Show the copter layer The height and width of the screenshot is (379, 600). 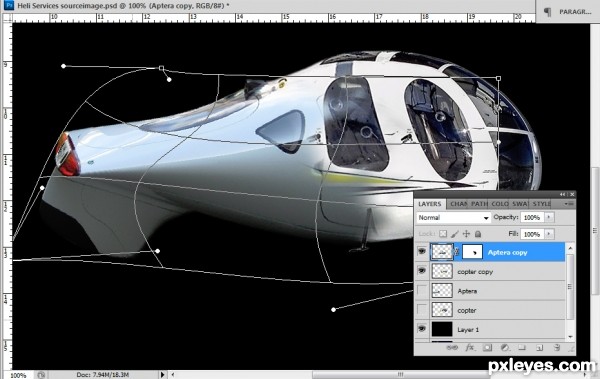pyautogui.click(x=422, y=310)
